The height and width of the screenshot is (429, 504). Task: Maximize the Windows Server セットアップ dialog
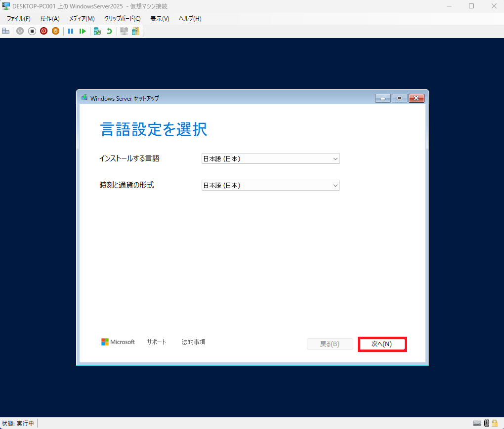400,98
